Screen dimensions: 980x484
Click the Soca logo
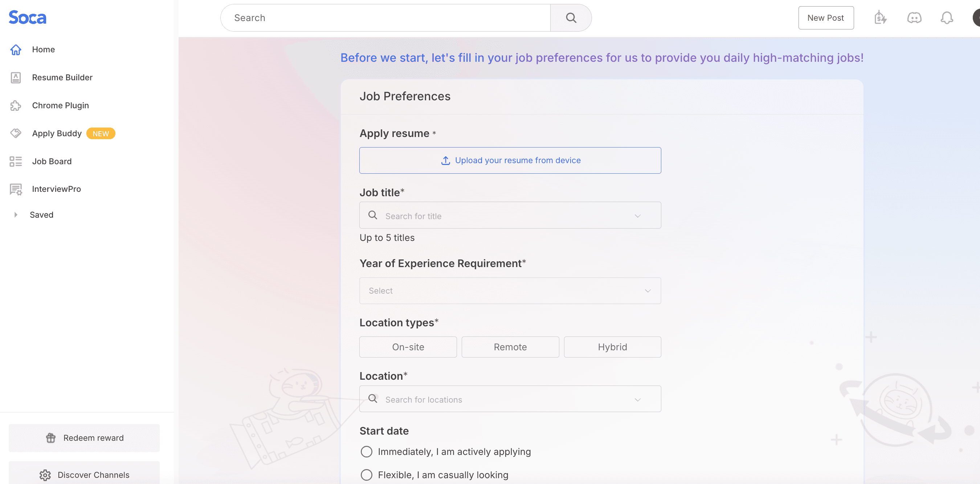pyautogui.click(x=27, y=17)
